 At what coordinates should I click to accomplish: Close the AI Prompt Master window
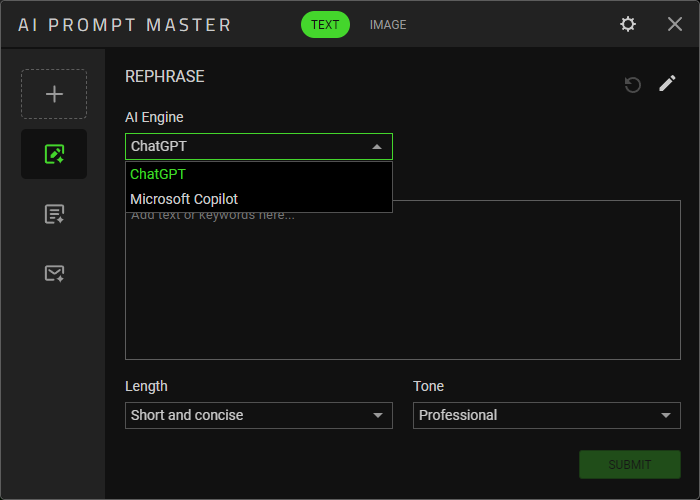pyautogui.click(x=675, y=24)
